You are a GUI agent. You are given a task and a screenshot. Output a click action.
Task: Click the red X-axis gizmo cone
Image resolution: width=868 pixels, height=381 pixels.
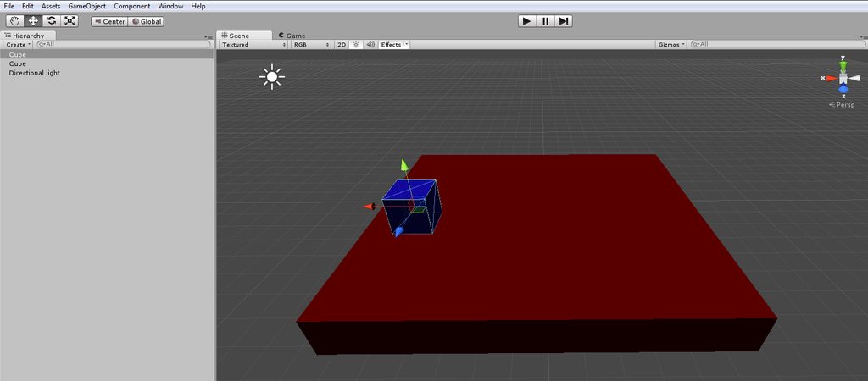pos(831,79)
